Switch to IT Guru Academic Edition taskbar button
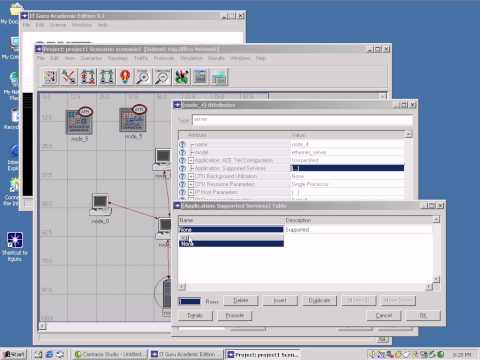 186,354
